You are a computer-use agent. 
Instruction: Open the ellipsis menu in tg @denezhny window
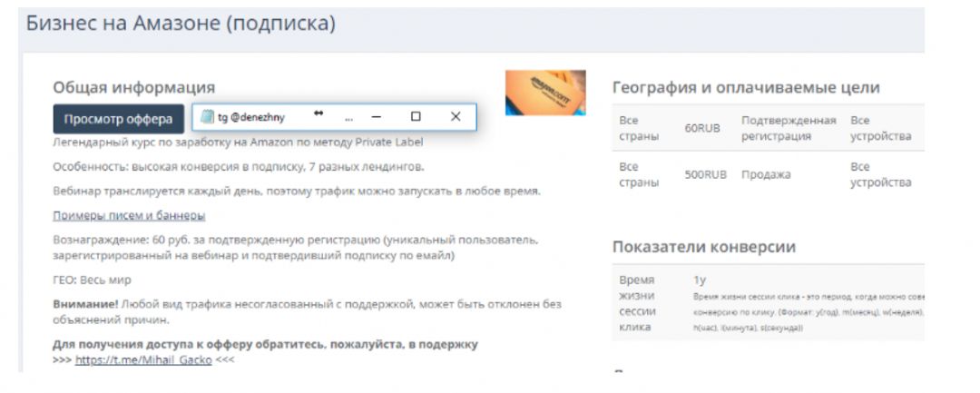pos(348,117)
